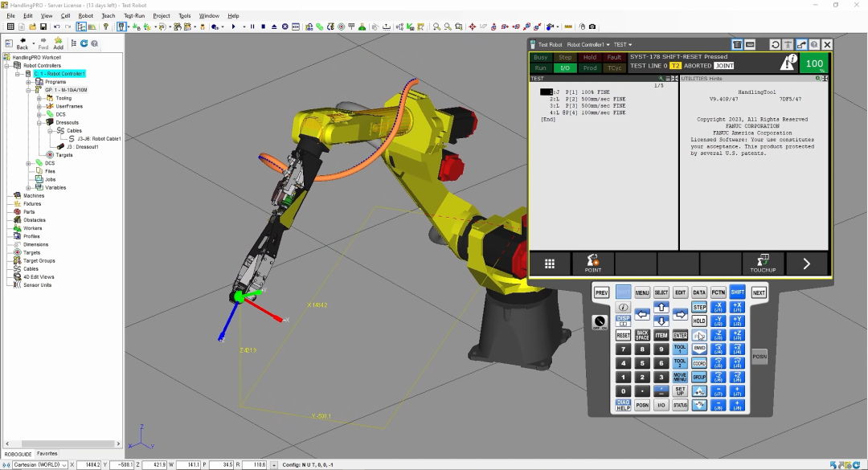Click the pendant info (i) key
This screenshot has width=868, height=470.
(624, 307)
